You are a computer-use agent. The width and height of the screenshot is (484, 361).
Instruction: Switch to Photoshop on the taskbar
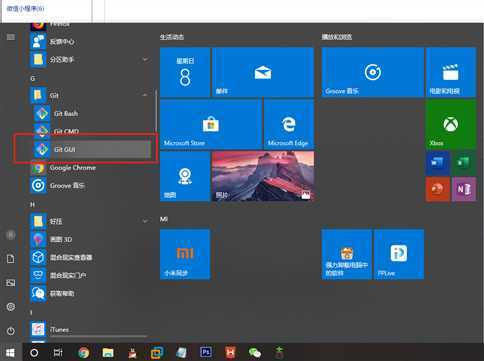206,352
